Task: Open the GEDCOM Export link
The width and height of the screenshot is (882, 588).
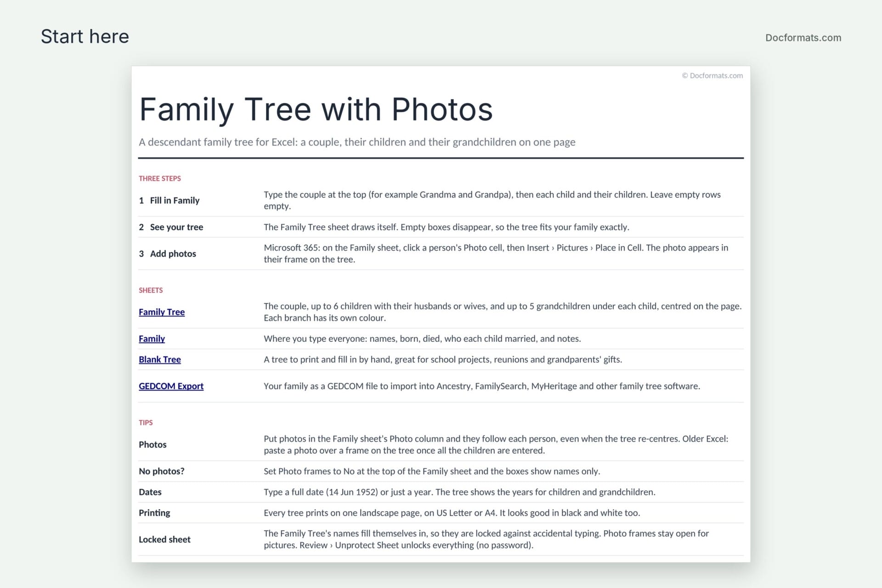Action: coord(171,386)
